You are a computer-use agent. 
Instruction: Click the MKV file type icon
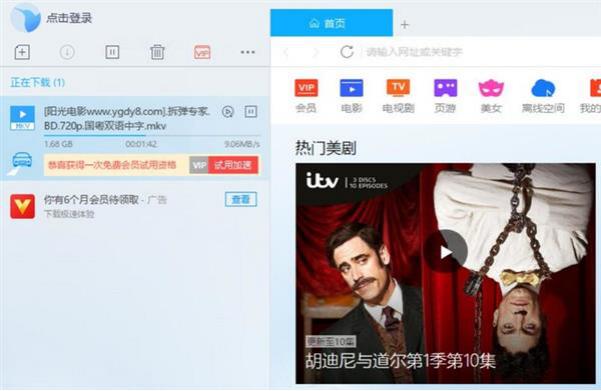click(x=22, y=118)
